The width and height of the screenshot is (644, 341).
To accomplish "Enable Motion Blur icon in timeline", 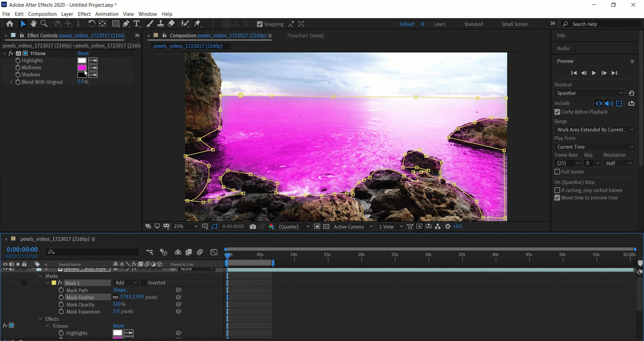I will [x=200, y=252].
